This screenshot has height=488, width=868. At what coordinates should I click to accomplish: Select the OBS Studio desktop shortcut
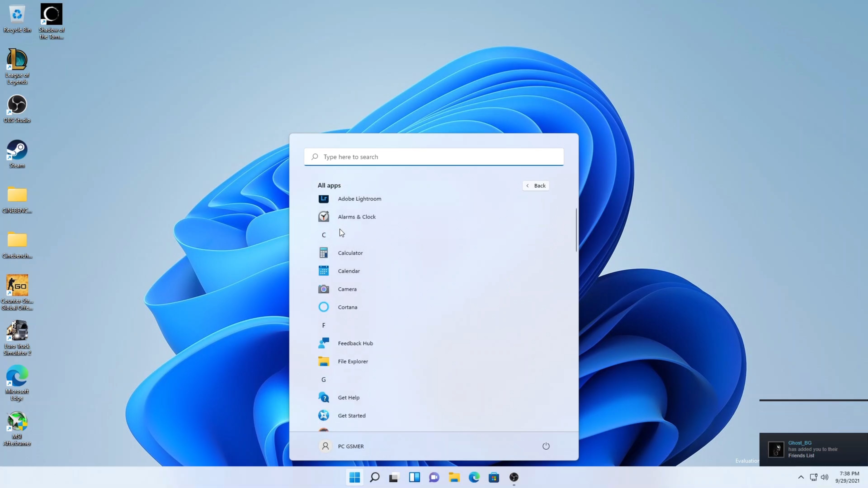point(17,109)
